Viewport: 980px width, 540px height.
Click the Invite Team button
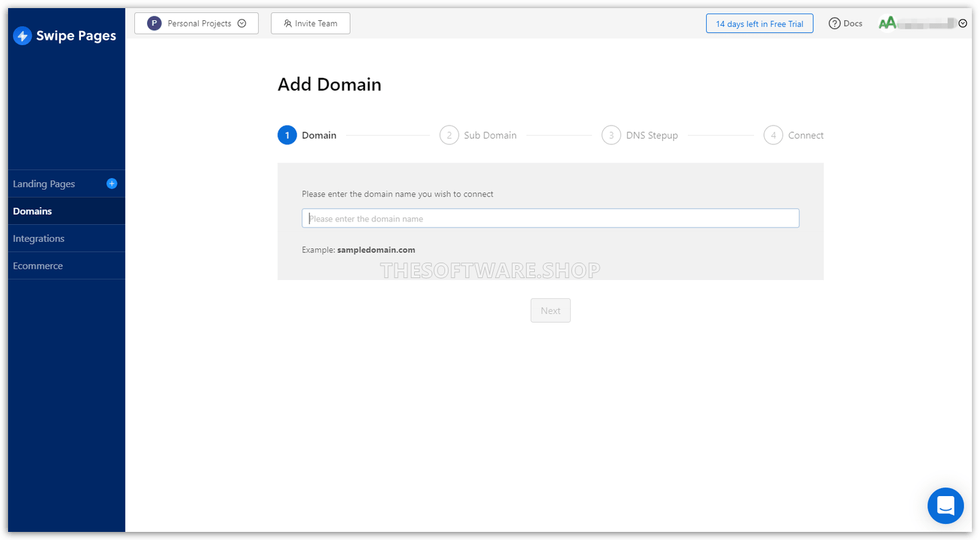310,24
